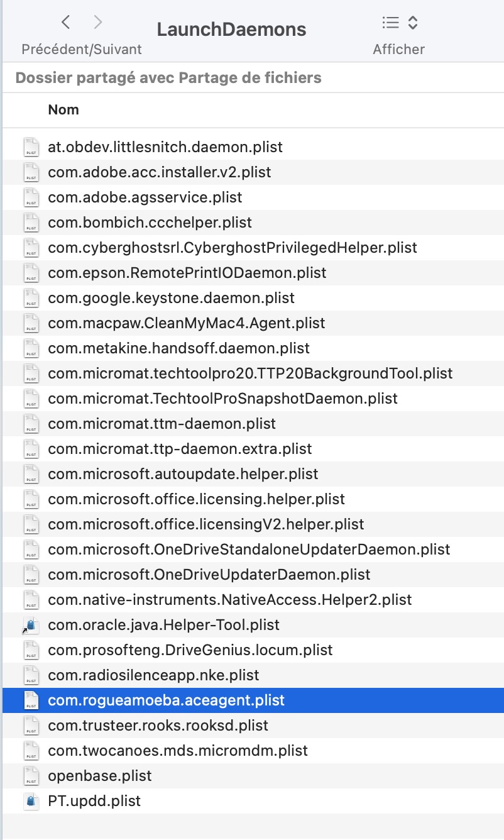The image size is (504, 840).
Task: Sort by the Nom column header
Action: (63, 109)
